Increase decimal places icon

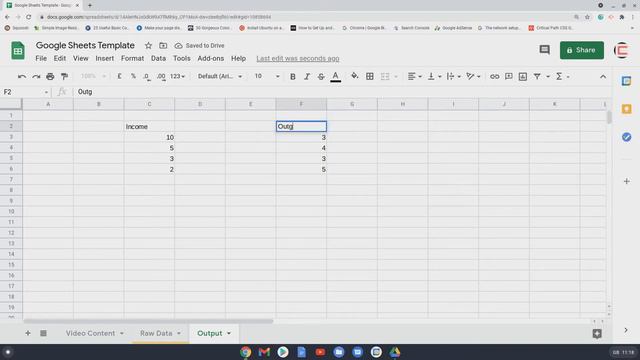[161, 76]
